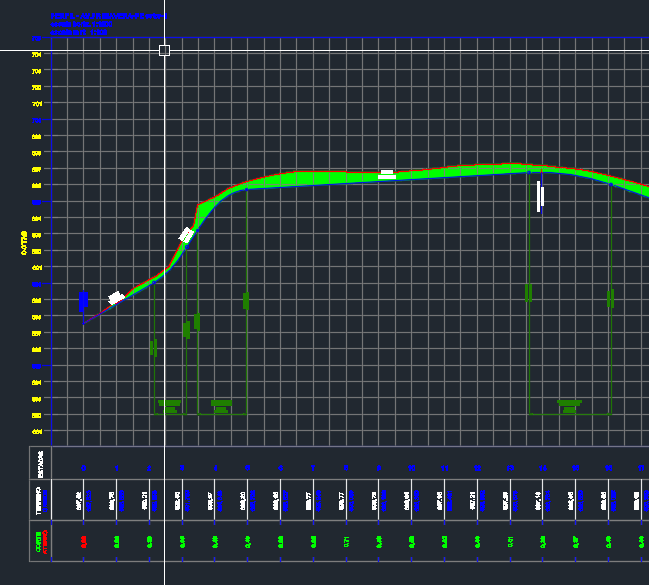Select the red fill value under station 0
This screenshot has height=585, width=649.
84,542
